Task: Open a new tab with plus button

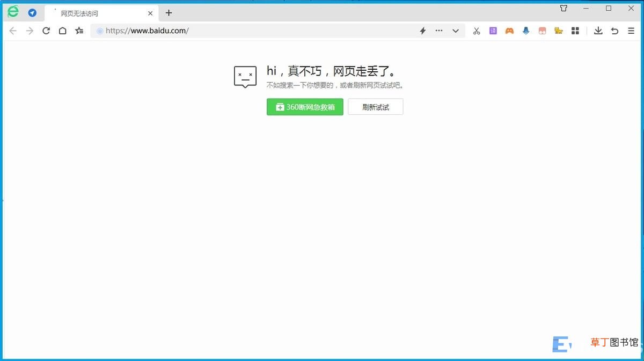Action: 169,13
